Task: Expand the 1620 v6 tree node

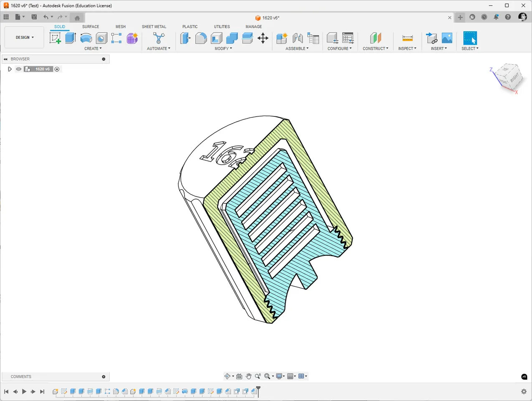Action: (x=10, y=69)
